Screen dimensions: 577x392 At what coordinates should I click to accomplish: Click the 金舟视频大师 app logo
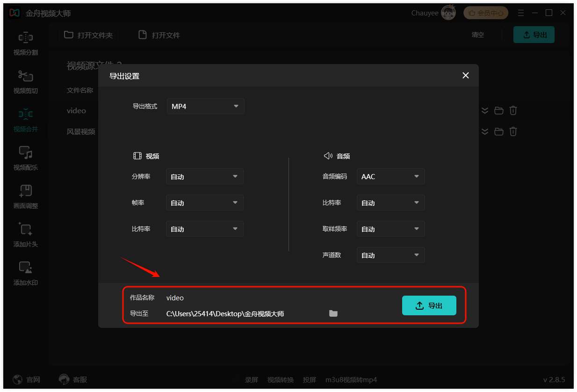pyautogui.click(x=15, y=13)
